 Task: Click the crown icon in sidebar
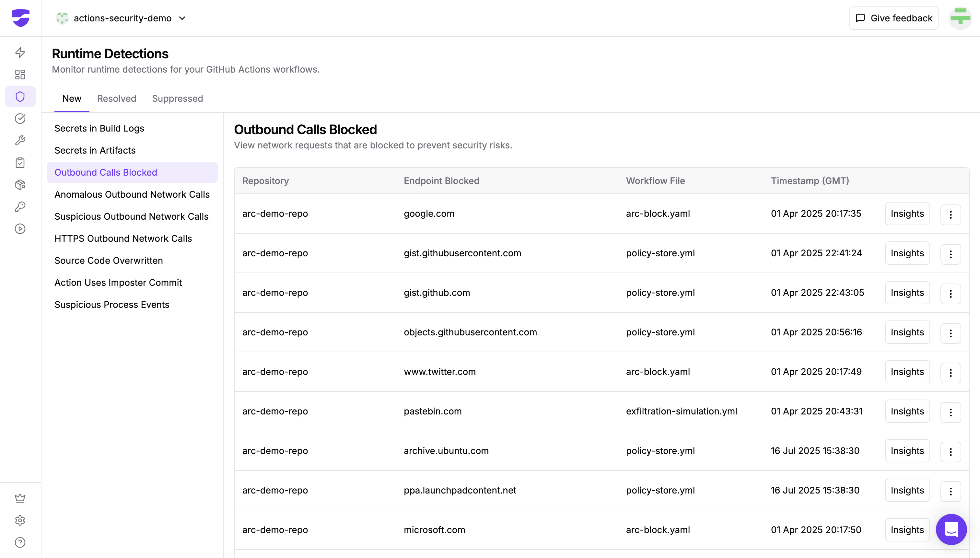tap(20, 498)
